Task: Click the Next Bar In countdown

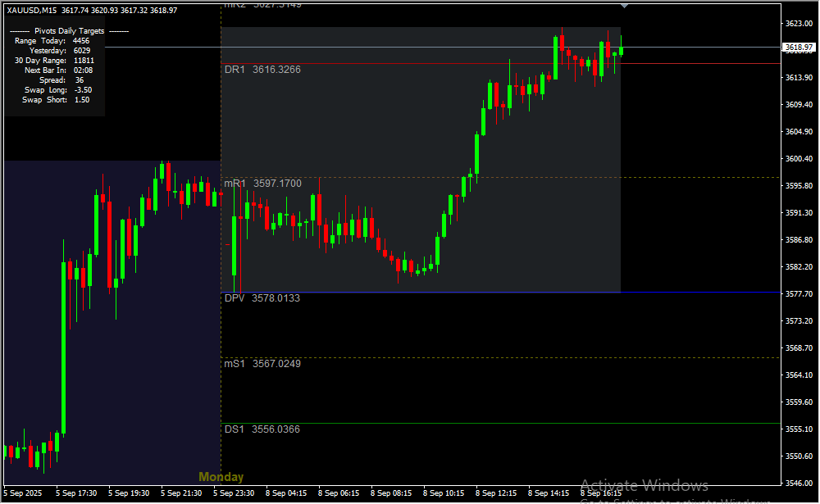Action: [57, 70]
